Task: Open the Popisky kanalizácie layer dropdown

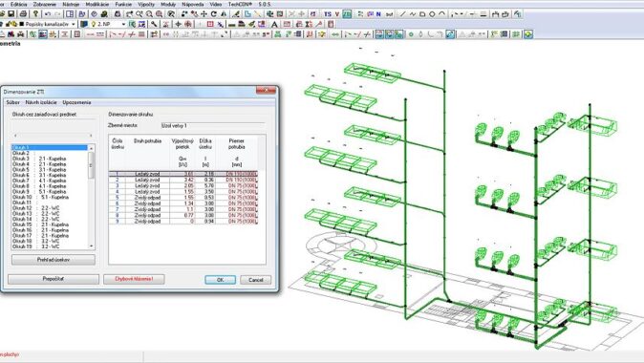Action: click(74, 24)
